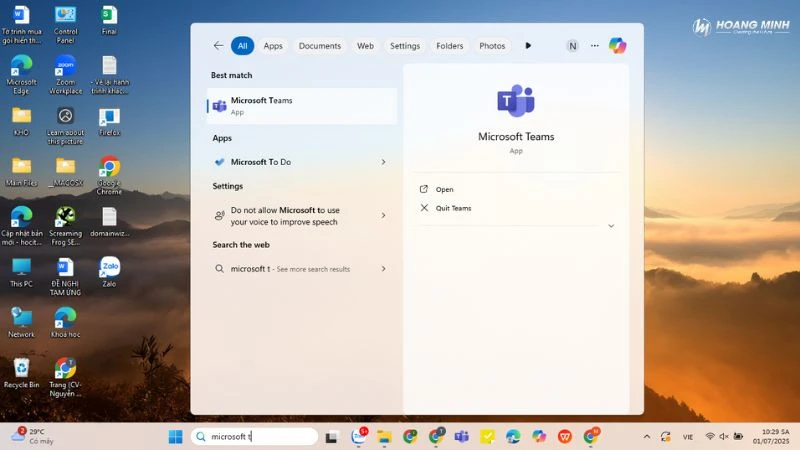Expand Microsoft To Do result chevron
The width and height of the screenshot is (800, 450).
(x=383, y=162)
